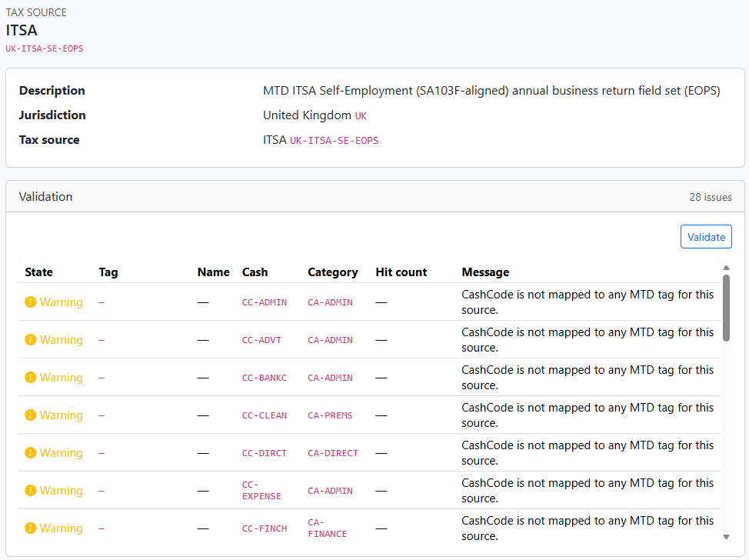Click the warning icon on the CC-BANKC row
The height and width of the screenshot is (560, 749).
30,377
